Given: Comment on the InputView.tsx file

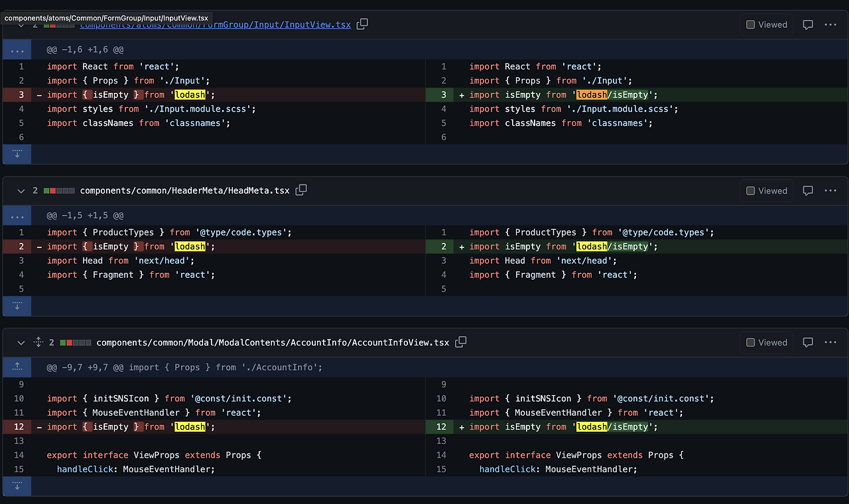Looking at the screenshot, I should pos(808,25).
